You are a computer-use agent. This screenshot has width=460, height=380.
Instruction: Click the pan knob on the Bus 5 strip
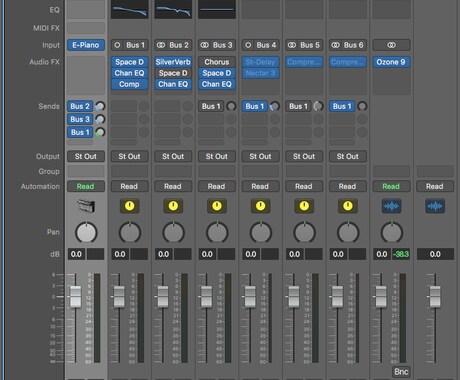point(305,232)
